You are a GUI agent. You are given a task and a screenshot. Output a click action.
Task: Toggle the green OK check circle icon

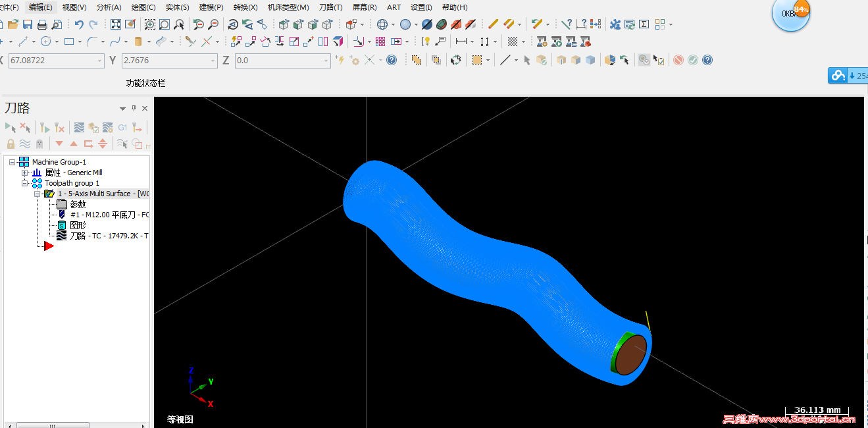click(x=693, y=60)
